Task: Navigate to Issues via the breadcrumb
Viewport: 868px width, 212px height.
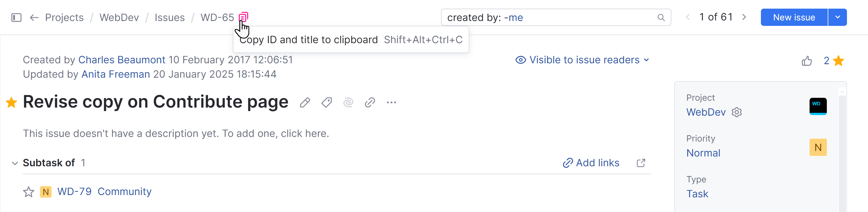Action: click(170, 17)
